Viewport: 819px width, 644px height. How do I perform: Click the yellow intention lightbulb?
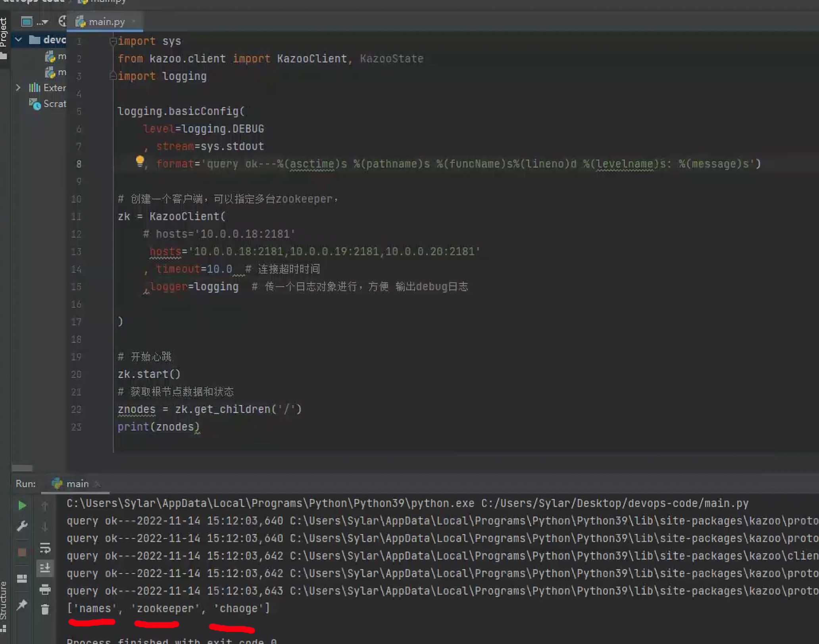[140, 161]
